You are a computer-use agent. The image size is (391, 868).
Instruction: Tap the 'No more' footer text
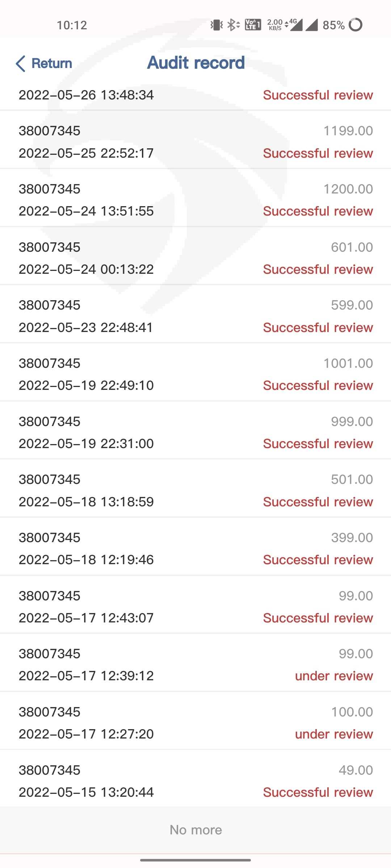(x=195, y=830)
